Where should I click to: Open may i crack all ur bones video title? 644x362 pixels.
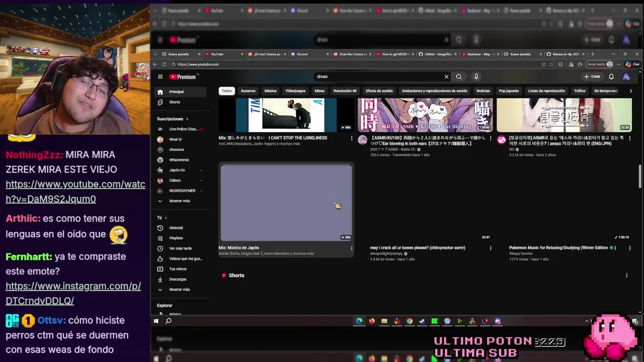(418, 248)
